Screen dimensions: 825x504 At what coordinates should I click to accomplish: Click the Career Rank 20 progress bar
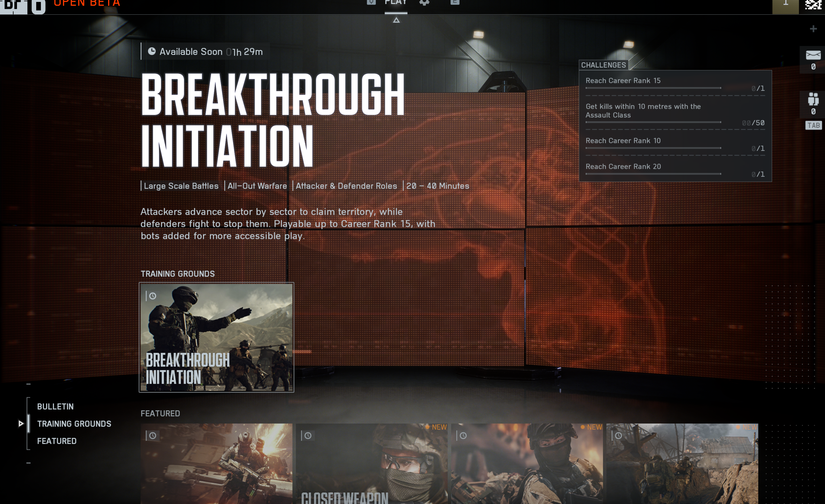point(653,174)
